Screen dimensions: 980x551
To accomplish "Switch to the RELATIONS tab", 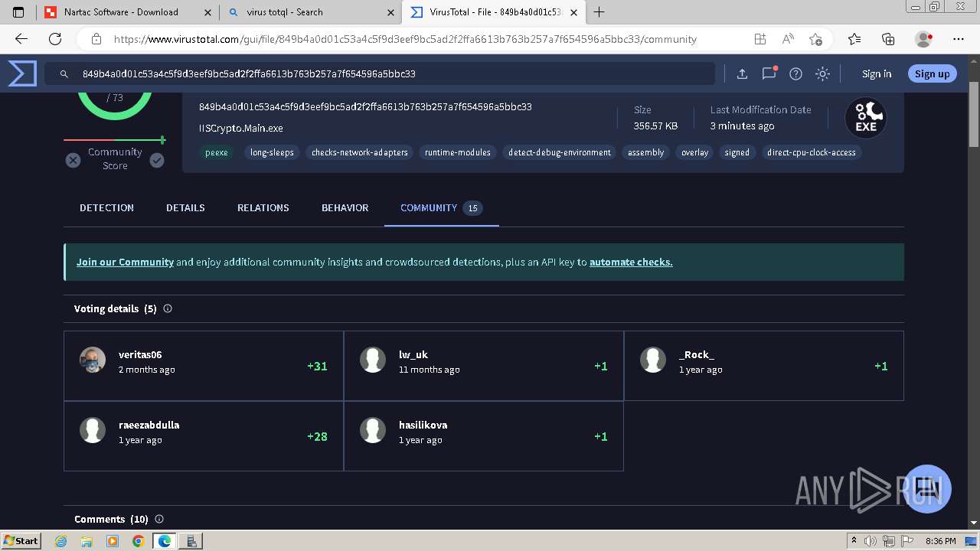I will click(x=263, y=207).
